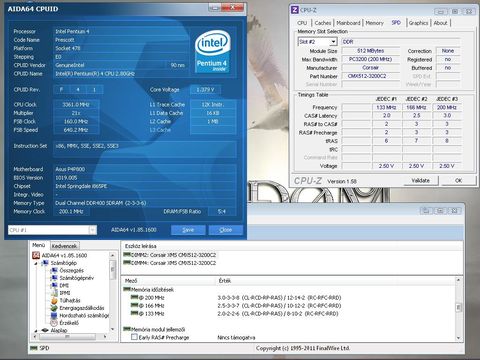Image resolution: width=480 pixels, height=360 pixels.
Task: Select the Összegzés tree item
Action: coord(71,270)
